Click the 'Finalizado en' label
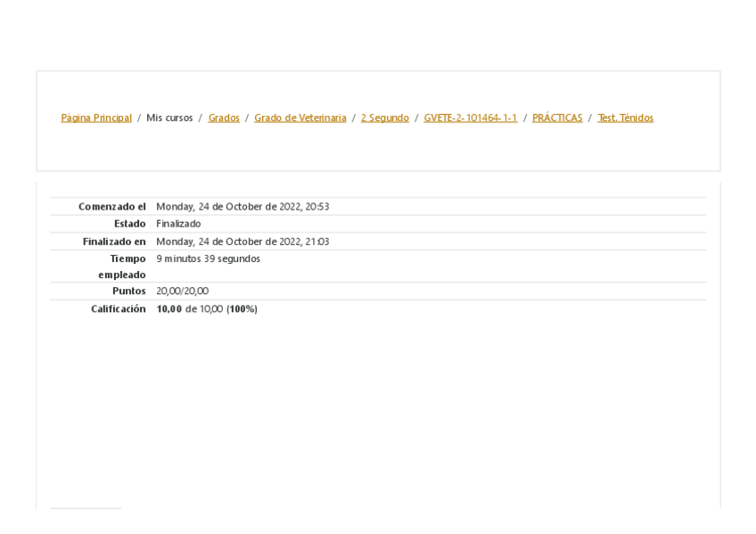 (114, 242)
